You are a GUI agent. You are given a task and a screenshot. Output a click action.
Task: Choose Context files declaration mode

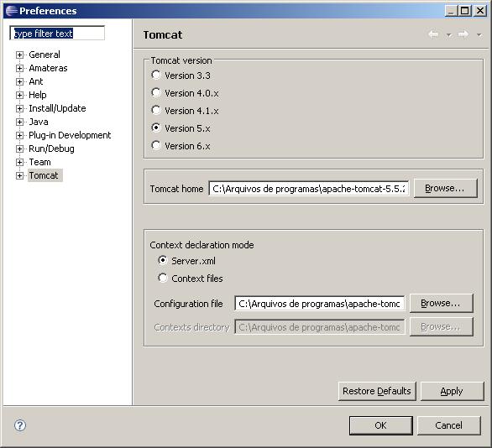pyautogui.click(x=163, y=278)
